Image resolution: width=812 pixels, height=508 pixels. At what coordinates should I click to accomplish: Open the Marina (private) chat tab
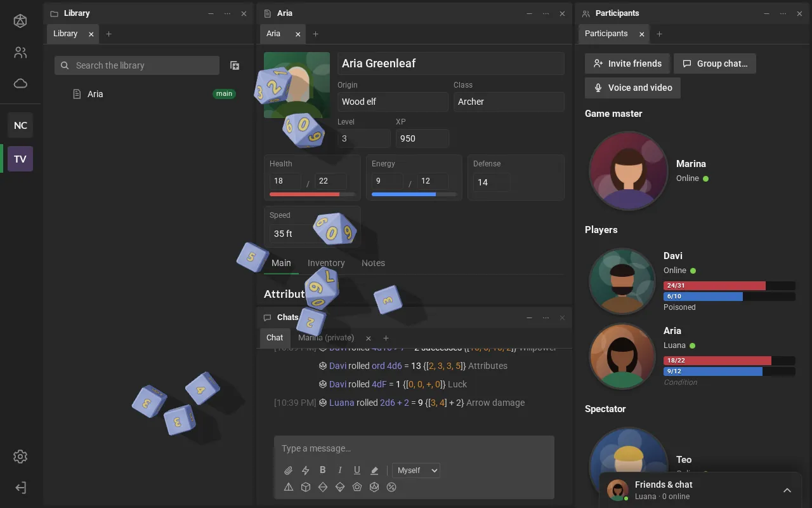pos(326,338)
